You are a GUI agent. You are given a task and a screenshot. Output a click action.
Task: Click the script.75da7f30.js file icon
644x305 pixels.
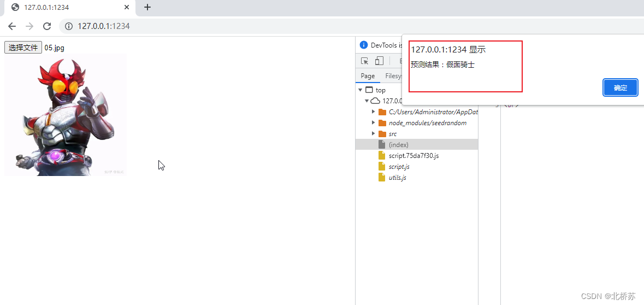[382, 156]
